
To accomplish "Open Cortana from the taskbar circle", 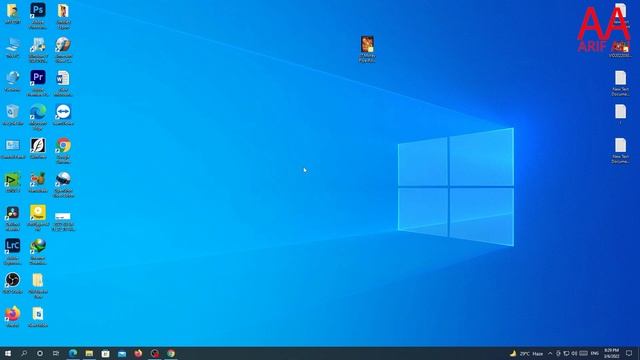I will click(x=40, y=353).
